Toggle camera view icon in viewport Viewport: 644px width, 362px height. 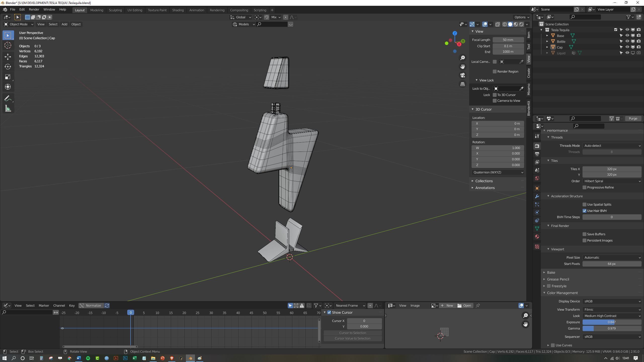click(x=462, y=75)
